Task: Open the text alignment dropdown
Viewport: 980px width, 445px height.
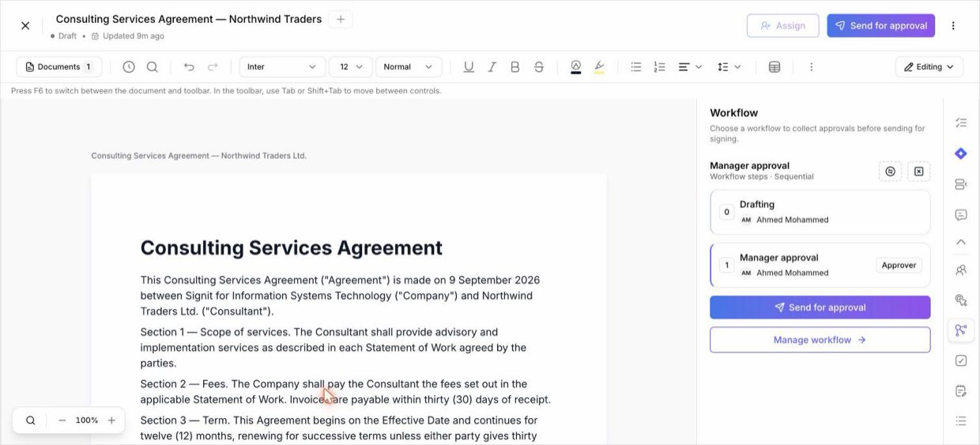Action: pyautogui.click(x=690, y=67)
